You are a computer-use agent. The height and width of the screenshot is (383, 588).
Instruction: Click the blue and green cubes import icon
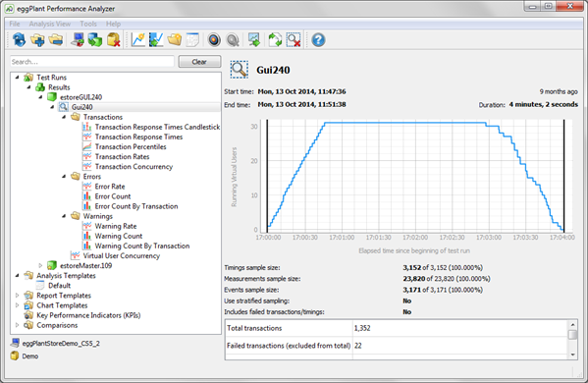click(95, 39)
